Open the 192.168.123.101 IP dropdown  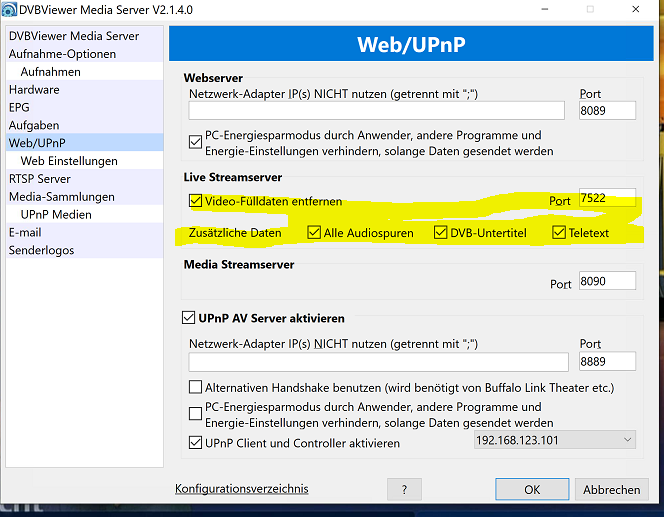click(x=555, y=440)
